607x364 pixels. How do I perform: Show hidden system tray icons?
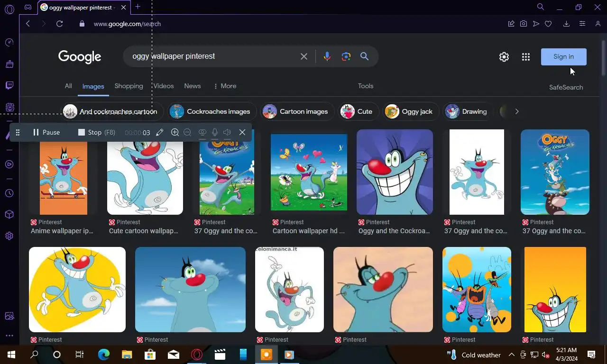click(512, 355)
